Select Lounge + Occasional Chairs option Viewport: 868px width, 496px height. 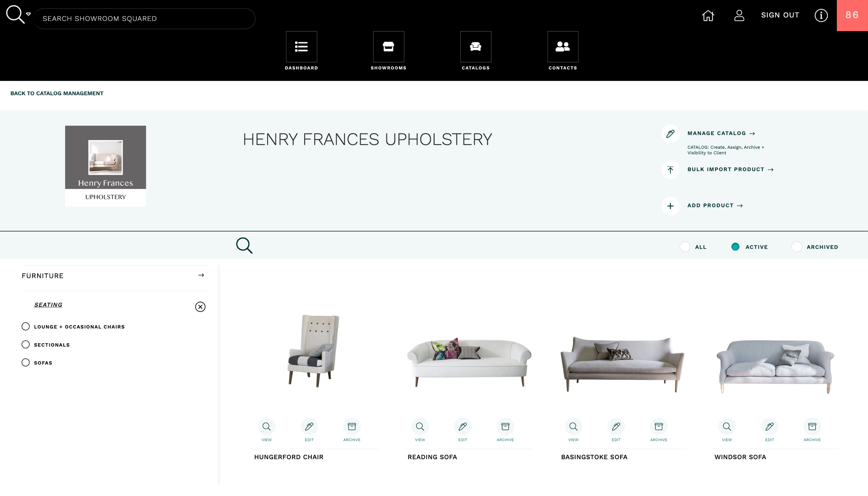26,327
